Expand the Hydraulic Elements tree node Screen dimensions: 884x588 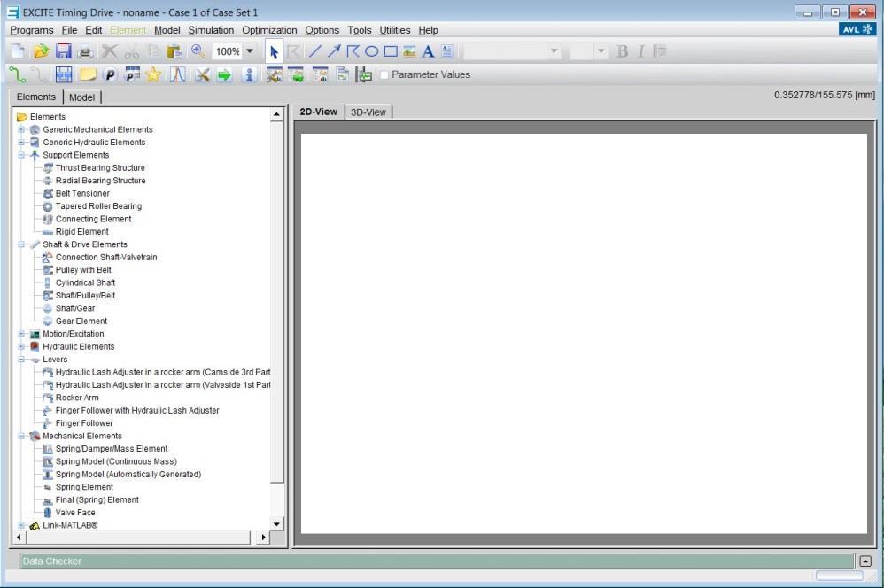click(21, 347)
